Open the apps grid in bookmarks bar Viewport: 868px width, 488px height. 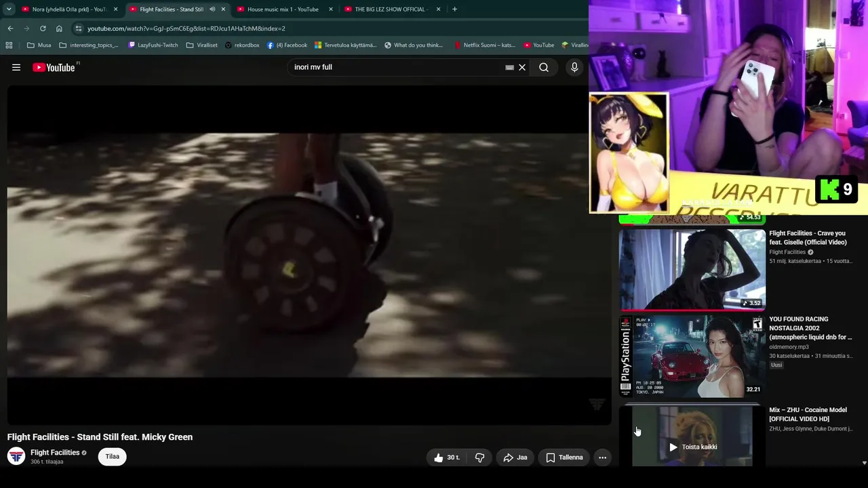[9, 45]
